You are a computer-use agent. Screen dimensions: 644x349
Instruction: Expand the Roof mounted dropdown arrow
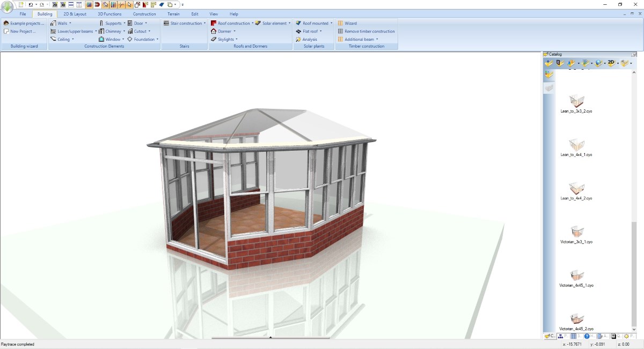point(331,23)
